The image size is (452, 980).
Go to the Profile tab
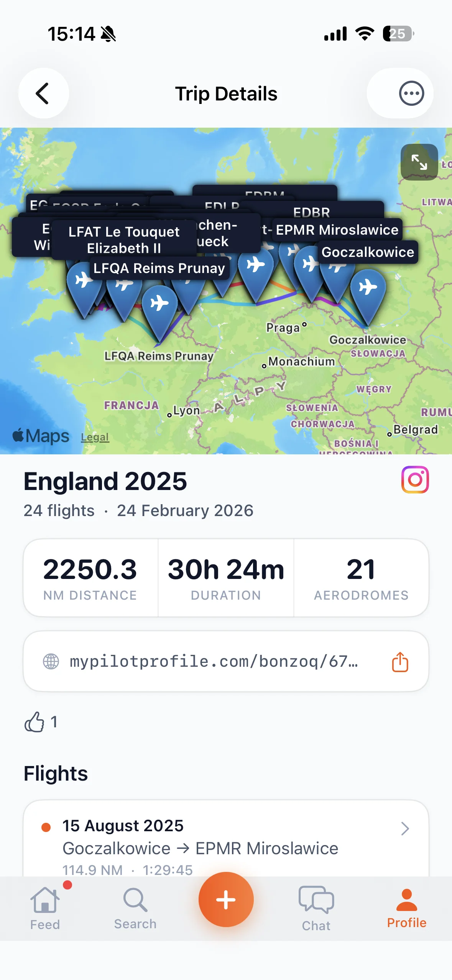pyautogui.click(x=406, y=908)
